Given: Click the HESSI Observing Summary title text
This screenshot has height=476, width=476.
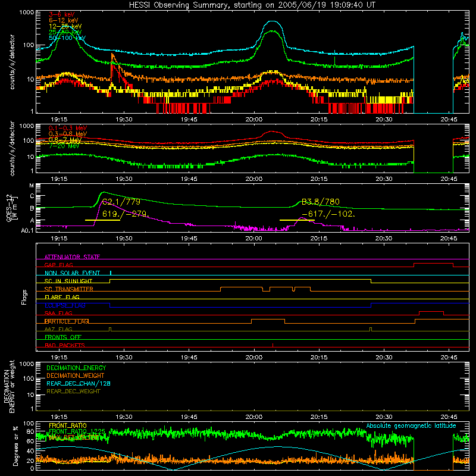Looking at the screenshot, I should pyautogui.click(x=252, y=5).
